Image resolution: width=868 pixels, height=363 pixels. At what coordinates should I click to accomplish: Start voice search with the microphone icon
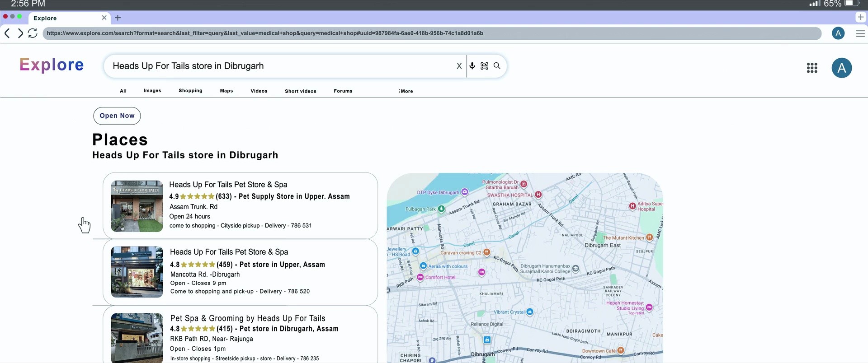point(472,66)
